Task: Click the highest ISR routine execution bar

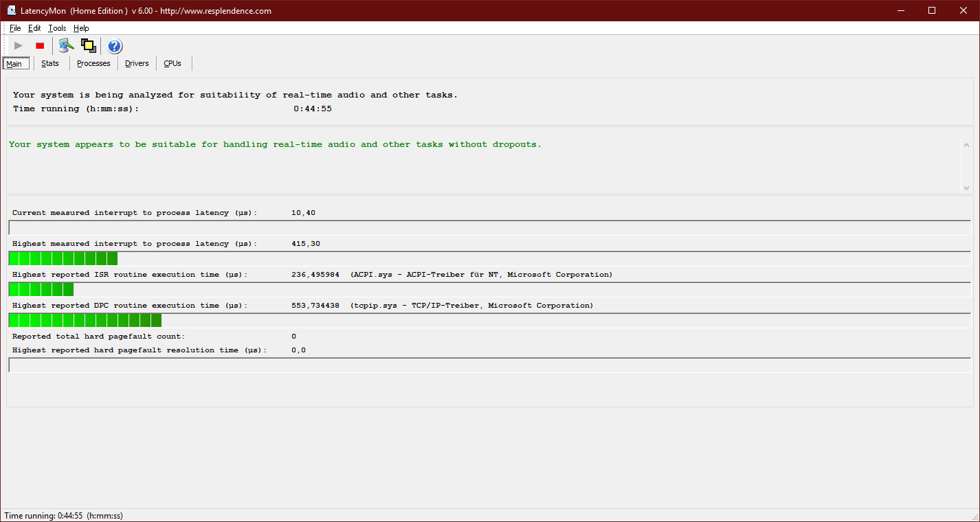Action: click(x=490, y=289)
